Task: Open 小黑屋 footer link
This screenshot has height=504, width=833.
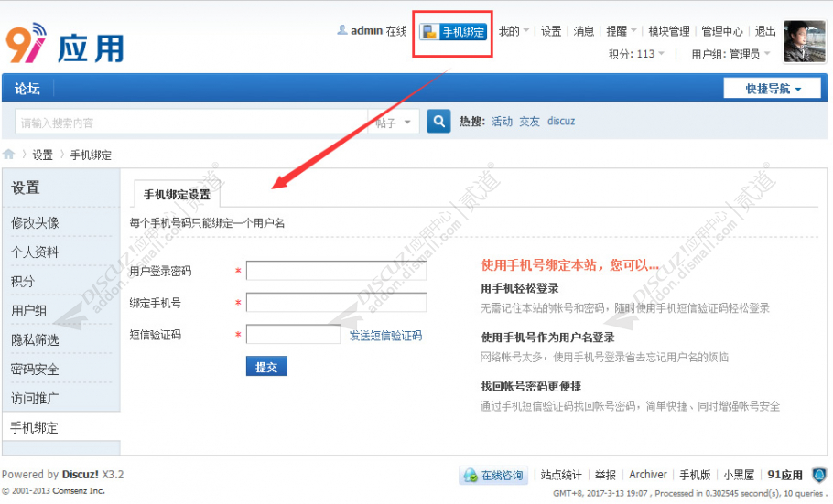Action: (x=739, y=475)
